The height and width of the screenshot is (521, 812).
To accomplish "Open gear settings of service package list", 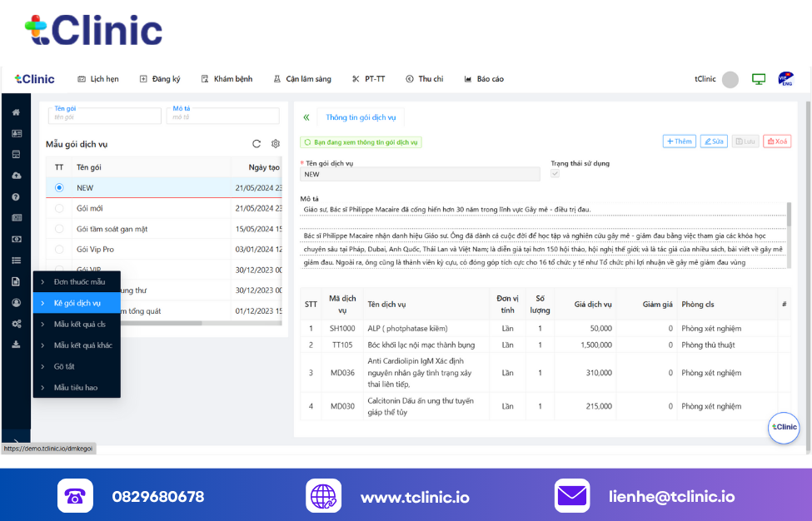I will 276,144.
